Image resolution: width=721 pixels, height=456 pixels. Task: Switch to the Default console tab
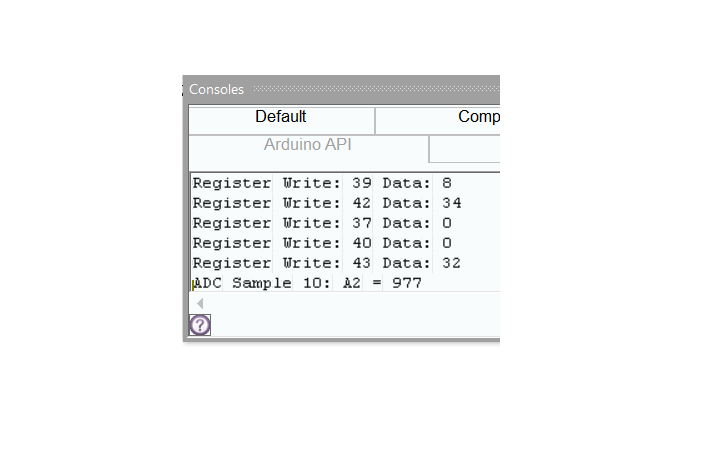coord(281,118)
